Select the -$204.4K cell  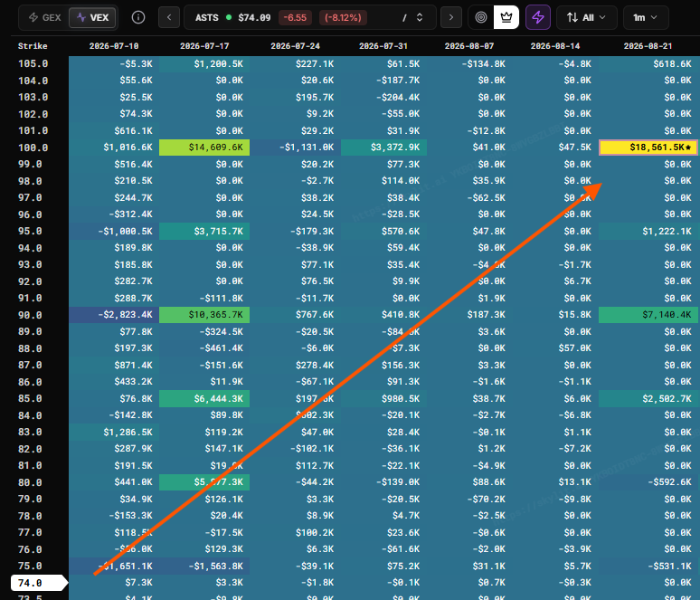pyautogui.click(x=384, y=98)
